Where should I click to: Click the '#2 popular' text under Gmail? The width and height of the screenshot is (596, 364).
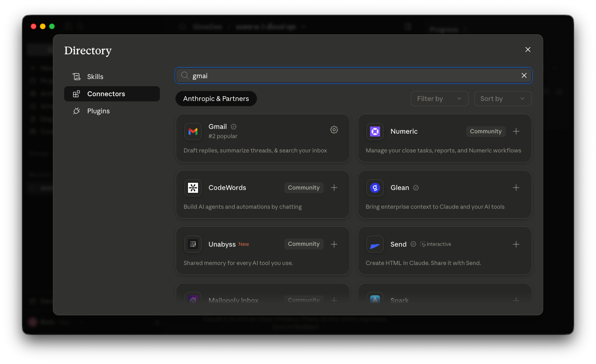click(223, 136)
